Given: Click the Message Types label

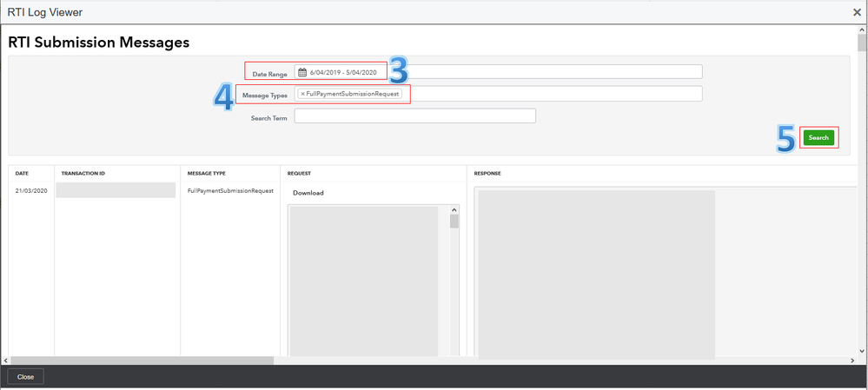Looking at the screenshot, I should 265,96.
